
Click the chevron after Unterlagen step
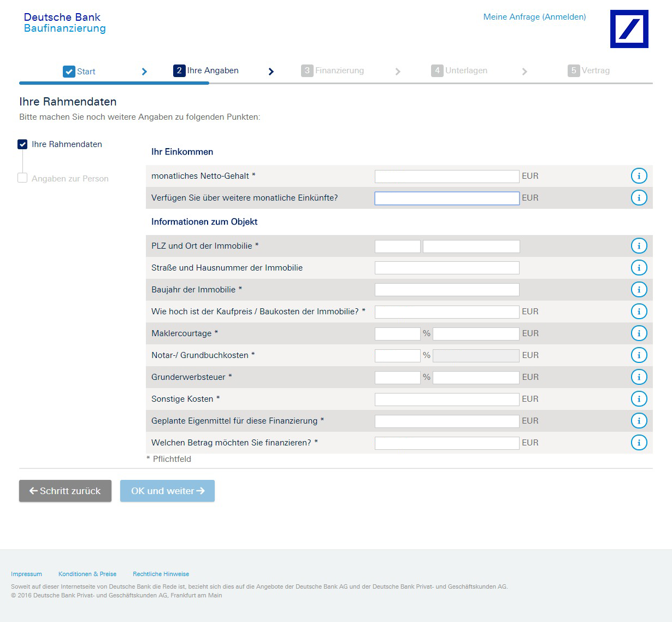click(524, 72)
